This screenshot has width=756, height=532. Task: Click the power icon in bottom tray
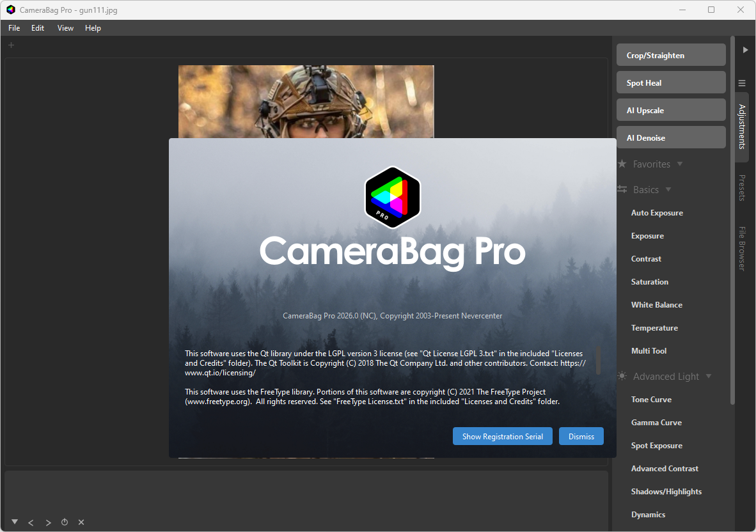point(65,522)
